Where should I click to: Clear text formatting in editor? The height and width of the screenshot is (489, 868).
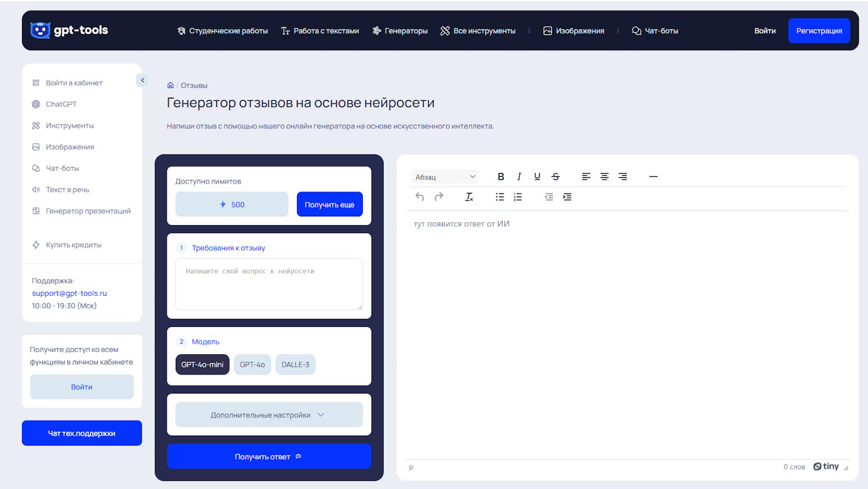[x=469, y=197]
